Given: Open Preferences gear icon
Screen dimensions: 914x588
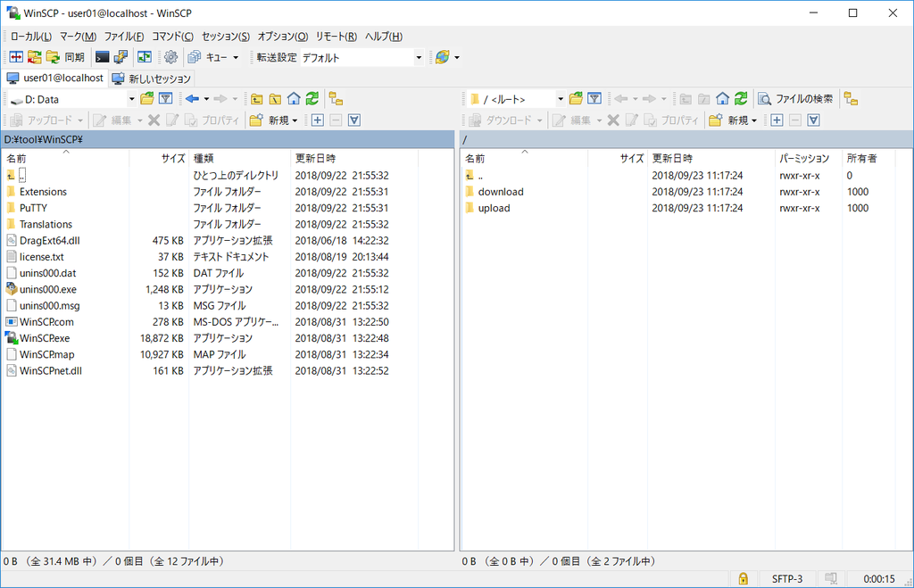Looking at the screenshot, I should tap(170, 57).
